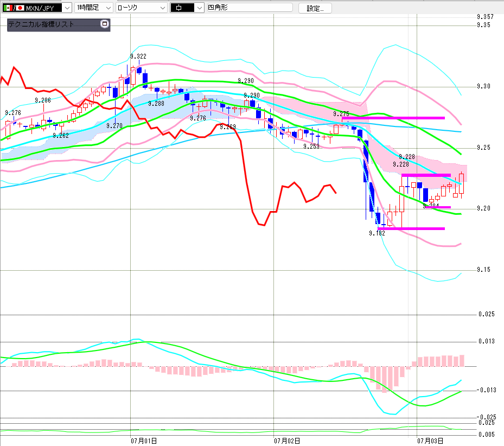Click the Japan flag icon

20,8
